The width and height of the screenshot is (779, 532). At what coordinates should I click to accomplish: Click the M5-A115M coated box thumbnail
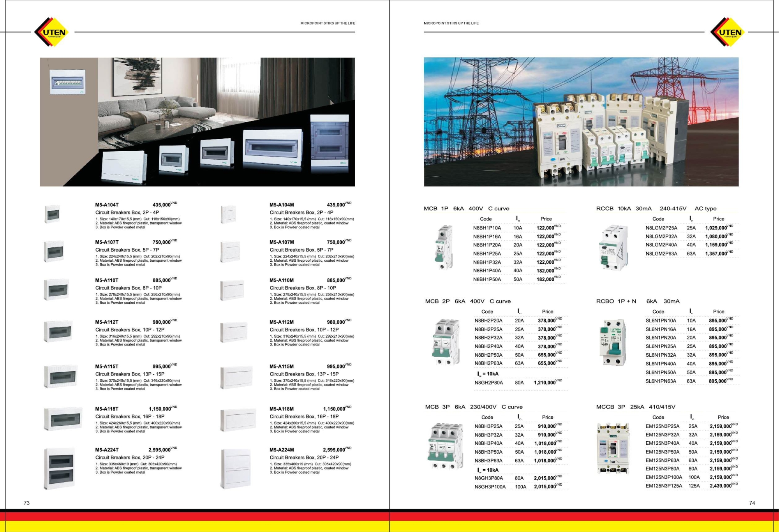point(236,377)
